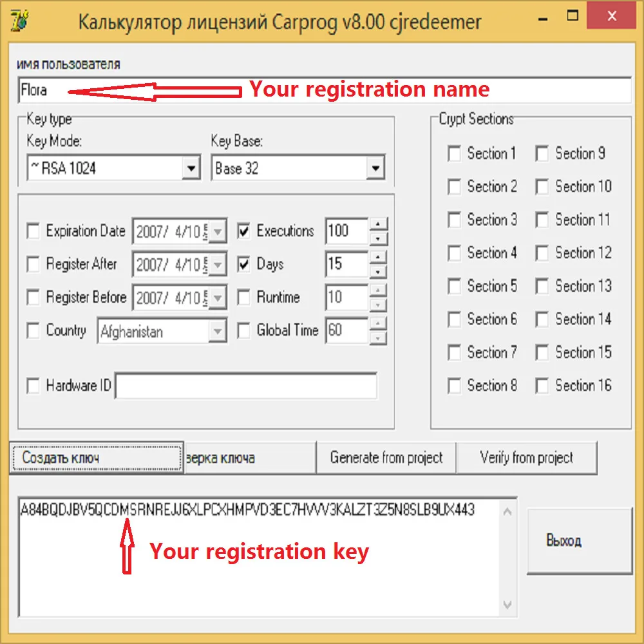Image resolution: width=644 pixels, height=644 pixels.
Task: Enable the Runtime checkbox
Action: (243, 297)
